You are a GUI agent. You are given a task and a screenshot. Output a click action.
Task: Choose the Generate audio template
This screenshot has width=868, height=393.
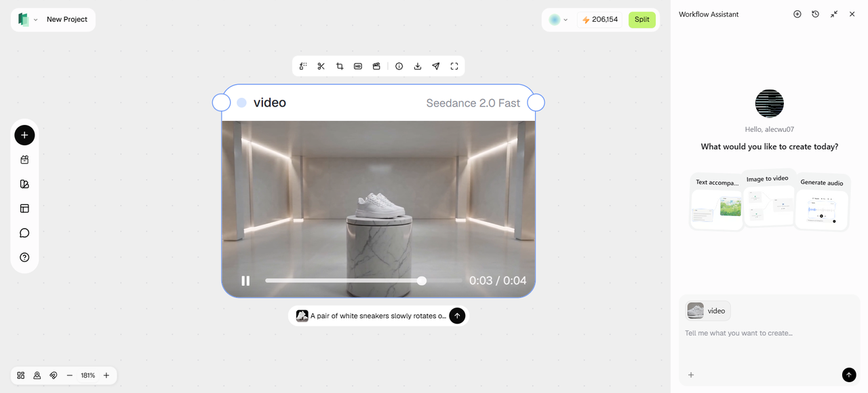[822, 202]
